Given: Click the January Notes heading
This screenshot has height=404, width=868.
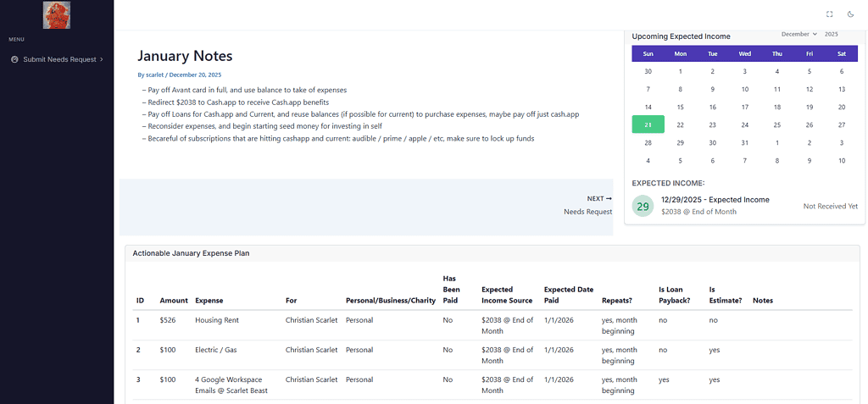Looking at the screenshot, I should [185, 56].
